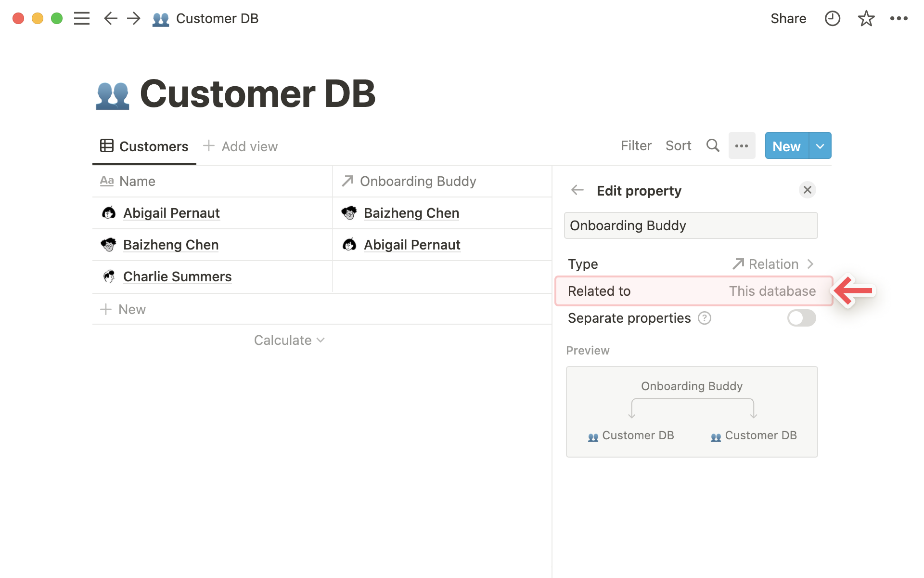Click the Add view tab
924x578 pixels.
[x=241, y=146]
